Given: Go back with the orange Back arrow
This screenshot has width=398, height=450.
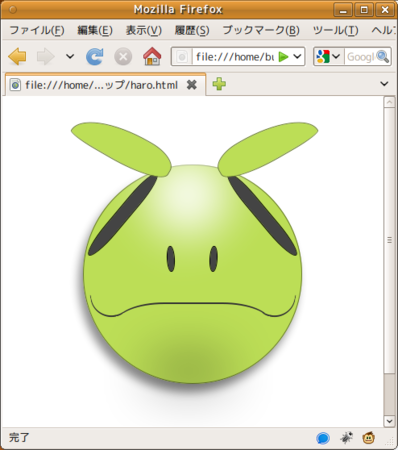Looking at the screenshot, I should 17,57.
